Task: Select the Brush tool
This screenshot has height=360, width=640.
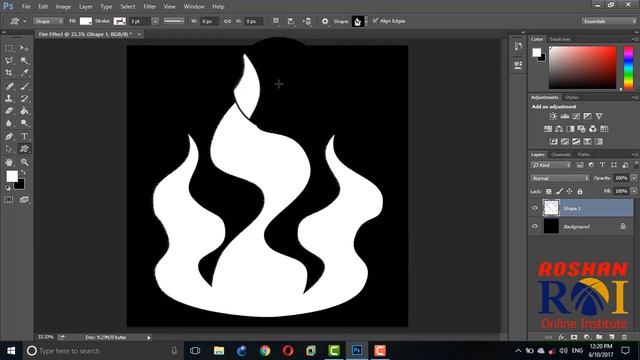Action: pyautogui.click(x=24, y=86)
